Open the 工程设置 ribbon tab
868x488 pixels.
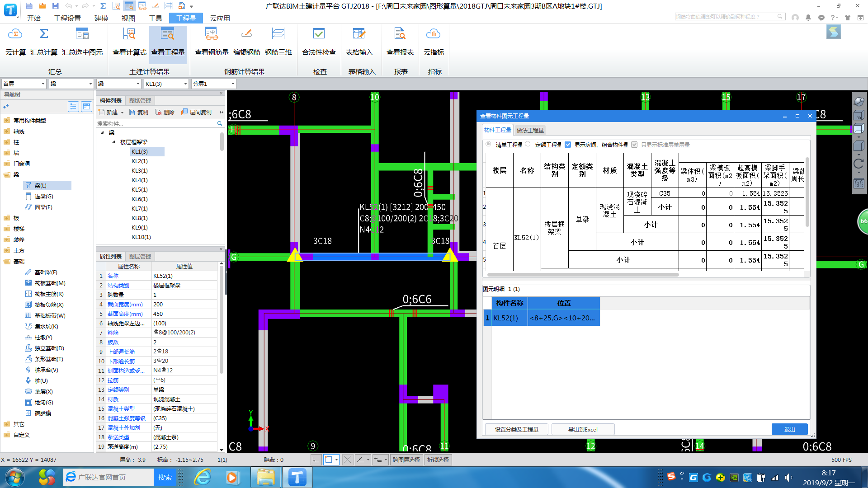pos(67,18)
